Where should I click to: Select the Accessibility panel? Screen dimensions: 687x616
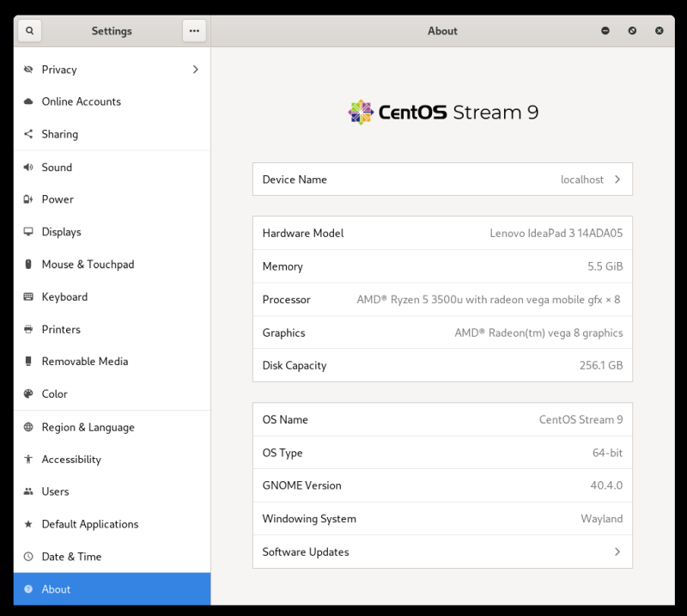click(x=112, y=459)
